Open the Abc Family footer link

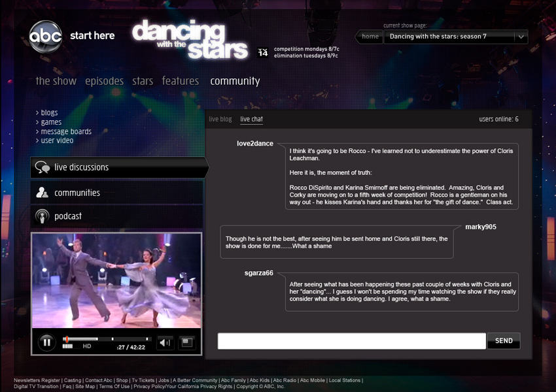[234, 380]
